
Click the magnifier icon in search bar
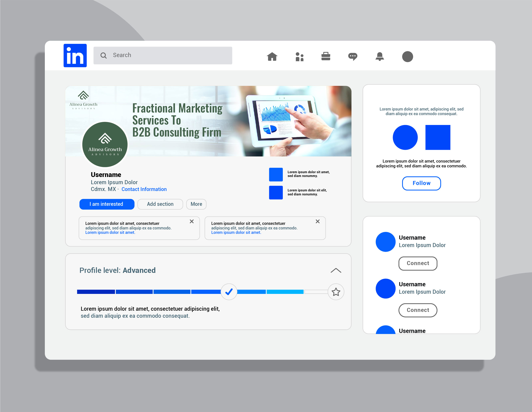tap(103, 55)
